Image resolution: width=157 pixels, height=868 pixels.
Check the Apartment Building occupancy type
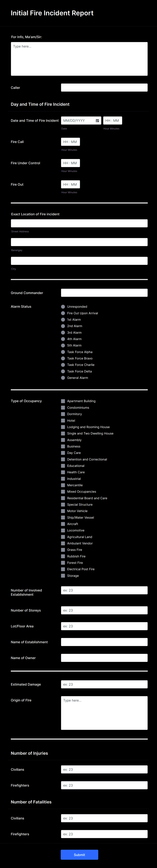tap(63, 401)
